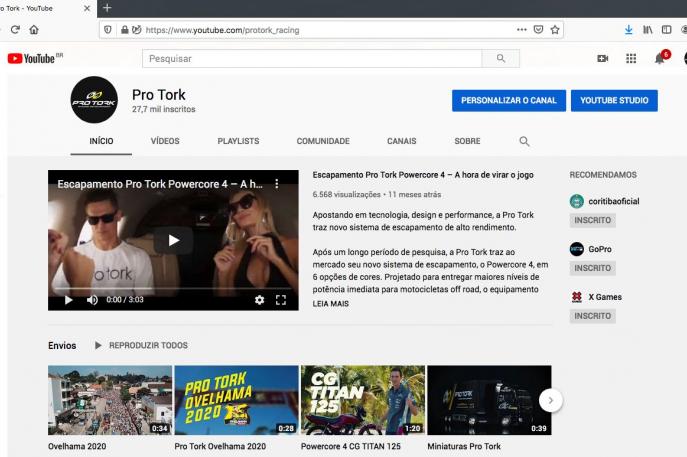The height and width of the screenshot is (457, 687).
Task: Open the create video camera icon
Action: [x=603, y=58]
